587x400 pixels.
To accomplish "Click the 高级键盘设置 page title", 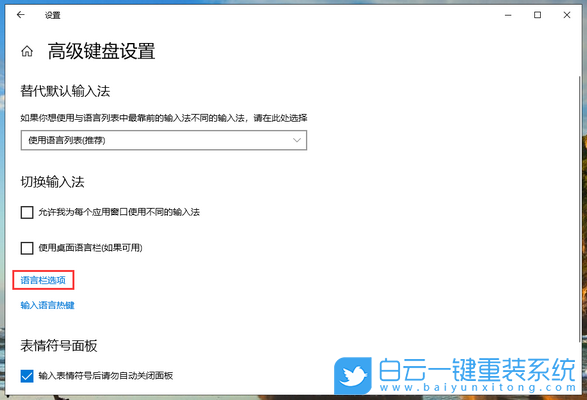I will pos(101,51).
